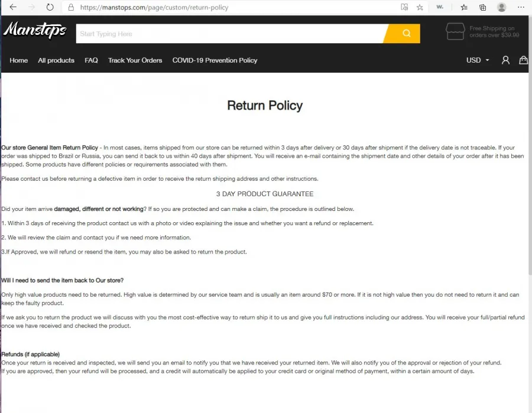Focus the Start Typing Here search box
The image size is (532, 413).
point(230,34)
